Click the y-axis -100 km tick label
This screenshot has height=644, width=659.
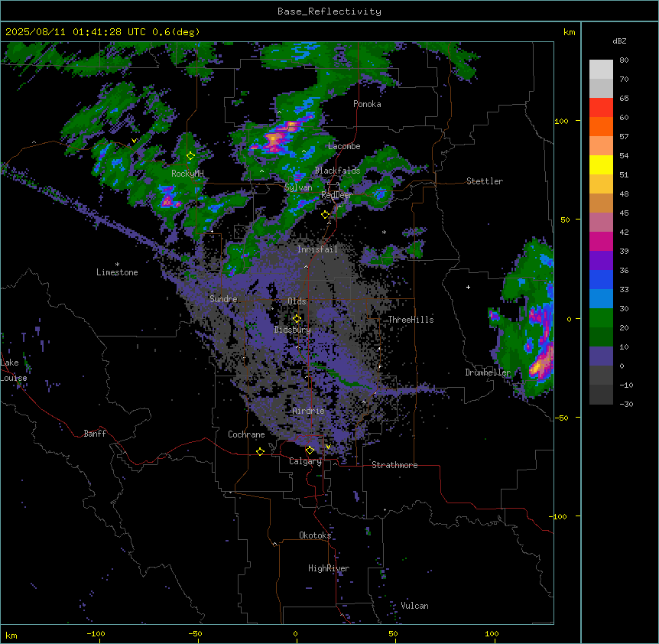click(x=559, y=516)
